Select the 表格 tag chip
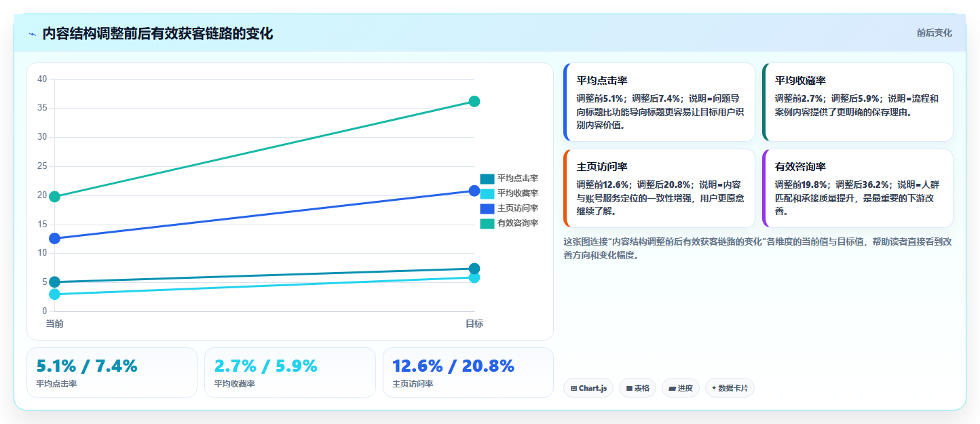The height and width of the screenshot is (424, 980). (637, 388)
